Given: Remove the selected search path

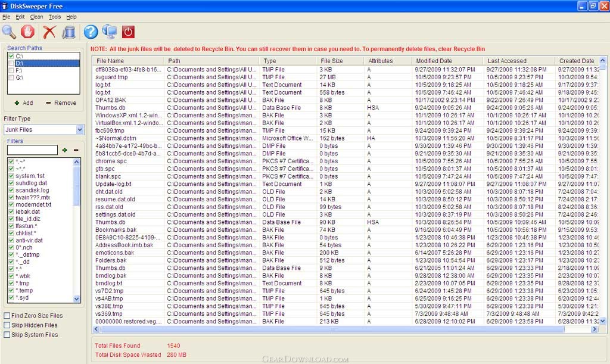Looking at the screenshot, I should coord(61,103).
